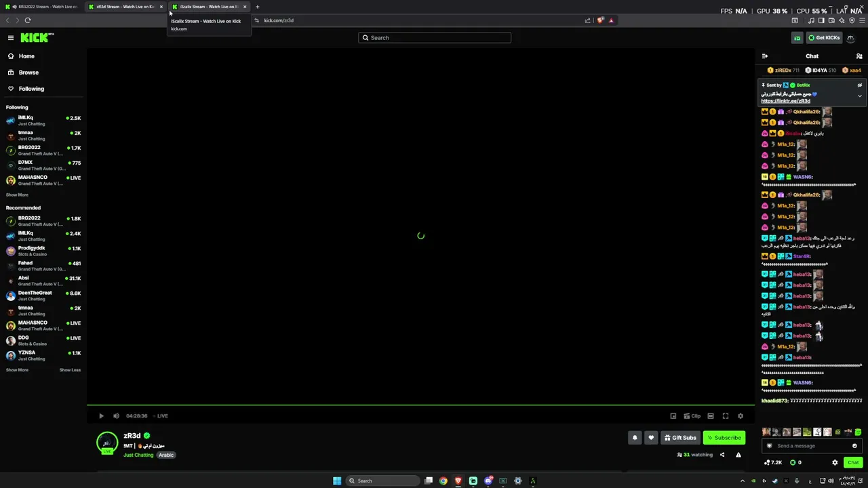Open Windows Start menu
Viewport: 868px width, 488px height.
pos(337,481)
